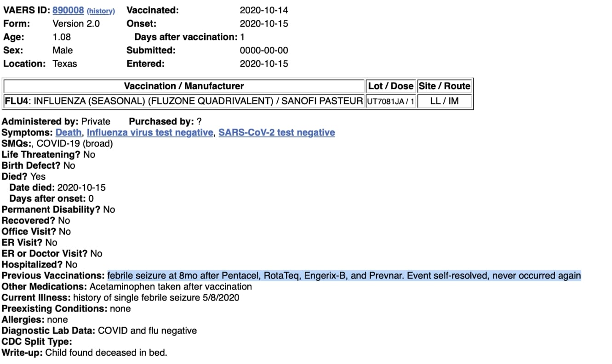Click the Location Texas value
Viewport: 612px width, 364px height.
point(65,64)
